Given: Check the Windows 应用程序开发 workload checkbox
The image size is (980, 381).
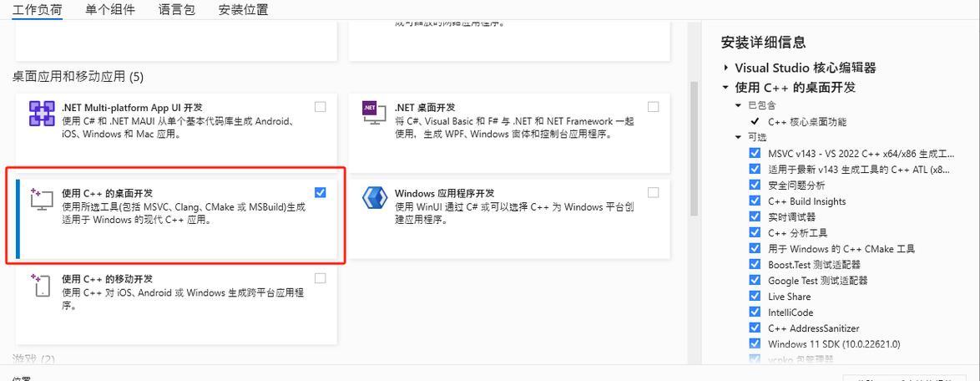Looking at the screenshot, I should [x=653, y=193].
